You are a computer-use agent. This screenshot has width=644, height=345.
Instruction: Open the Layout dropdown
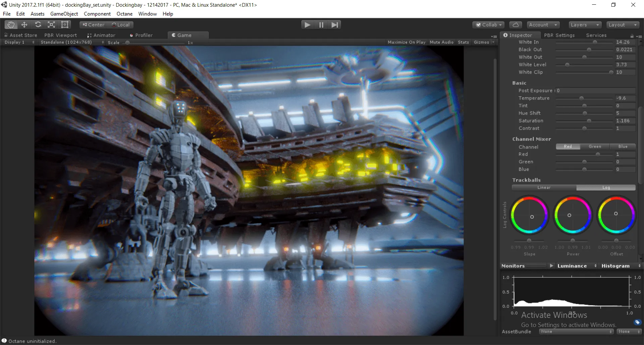pyautogui.click(x=622, y=24)
